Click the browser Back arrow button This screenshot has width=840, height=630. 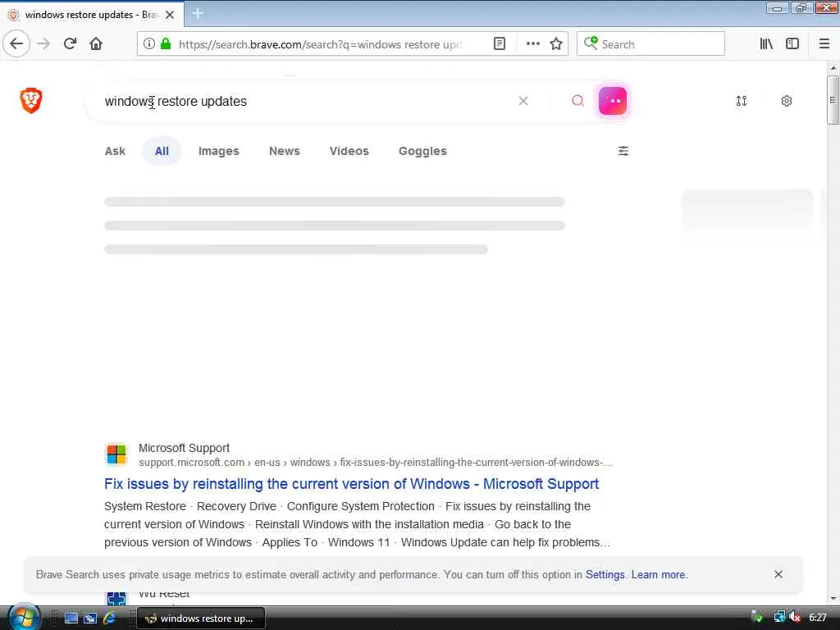(x=16, y=43)
